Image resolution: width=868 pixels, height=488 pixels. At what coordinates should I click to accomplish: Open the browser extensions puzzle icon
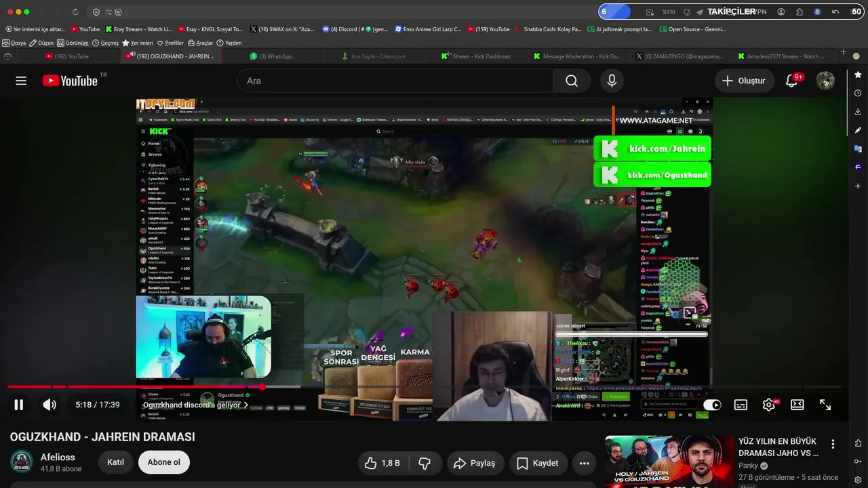pyautogui.click(x=800, y=12)
